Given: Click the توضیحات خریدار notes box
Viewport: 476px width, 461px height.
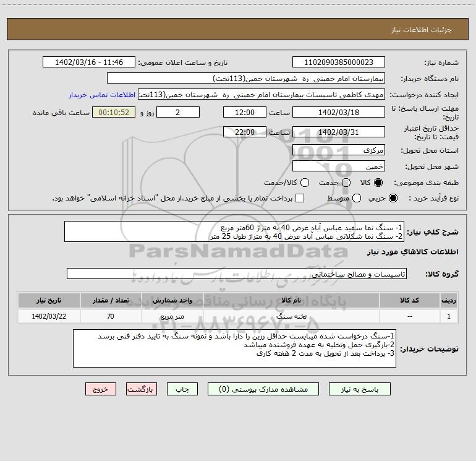Looking at the screenshot, I should (235, 348).
